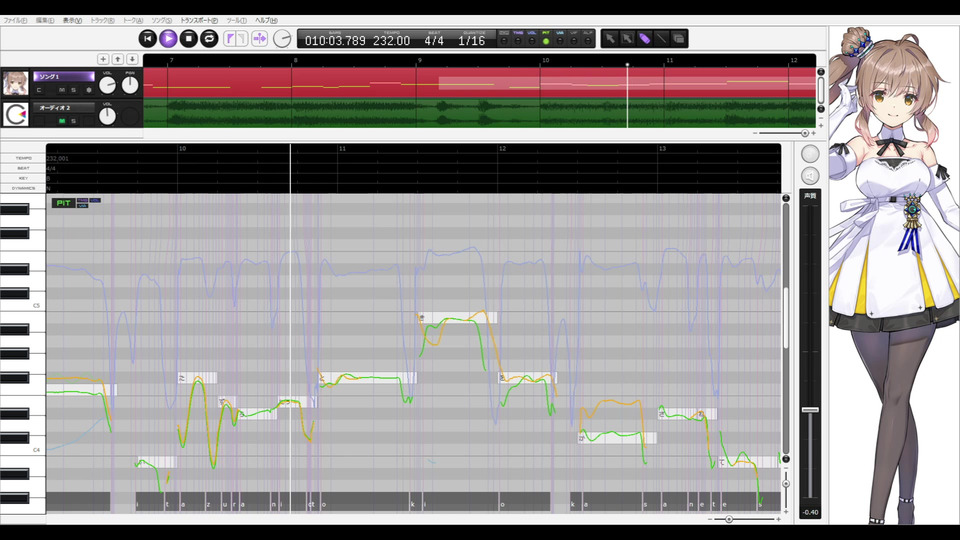Image resolution: width=960 pixels, height=540 pixels.
Task: Click the 声質 voice quality slider handle
Action: (x=810, y=410)
